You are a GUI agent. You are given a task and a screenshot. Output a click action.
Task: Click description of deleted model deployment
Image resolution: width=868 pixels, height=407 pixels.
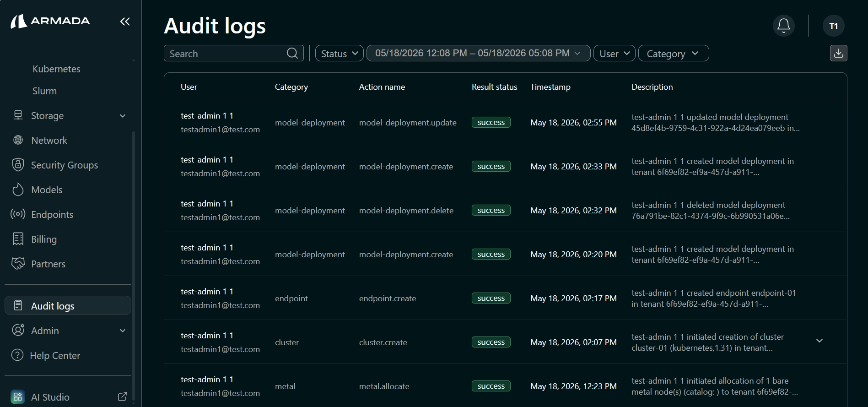(x=710, y=211)
